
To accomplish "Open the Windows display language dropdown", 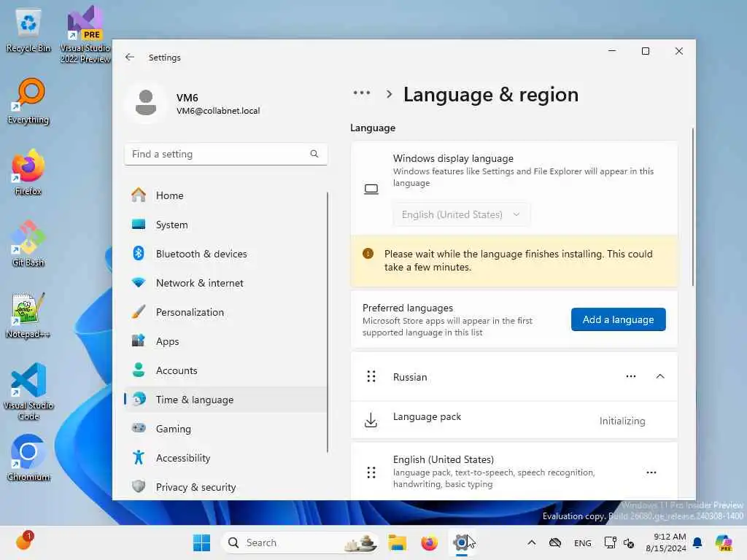I will [461, 214].
